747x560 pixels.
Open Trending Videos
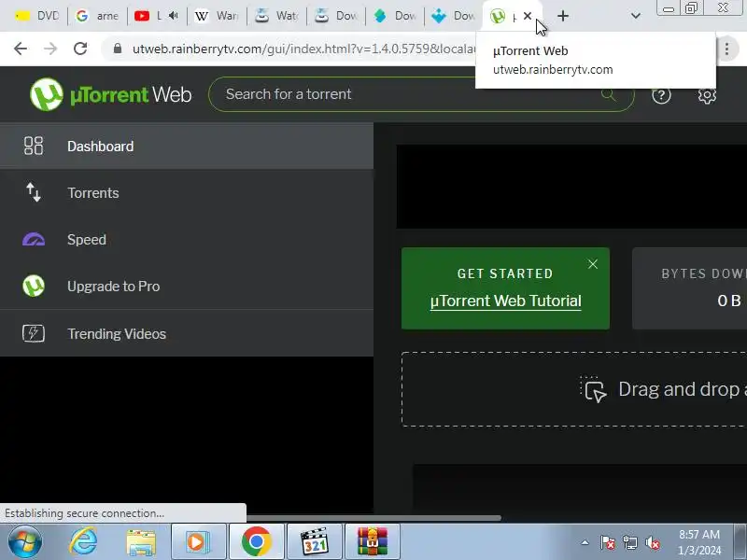click(187, 333)
